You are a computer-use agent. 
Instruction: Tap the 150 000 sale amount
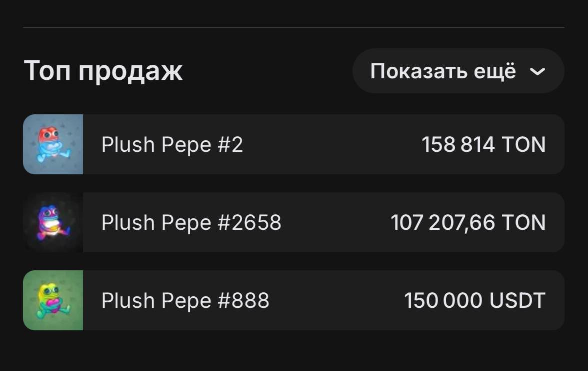point(443,301)
